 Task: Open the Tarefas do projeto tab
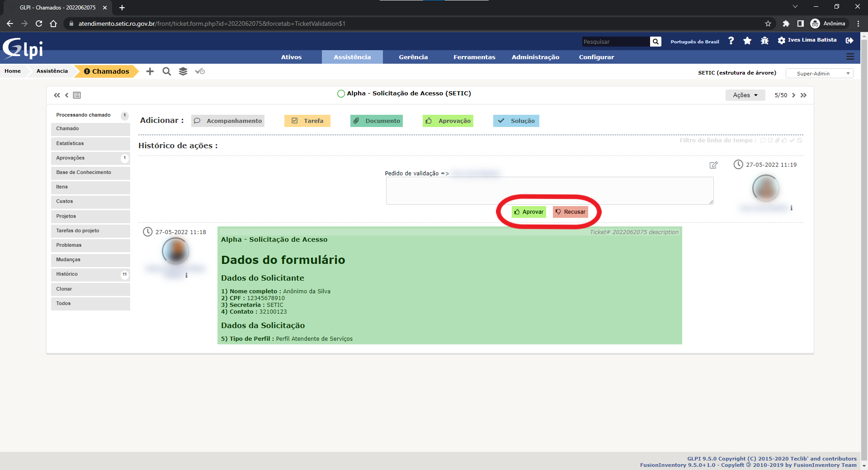90,231
